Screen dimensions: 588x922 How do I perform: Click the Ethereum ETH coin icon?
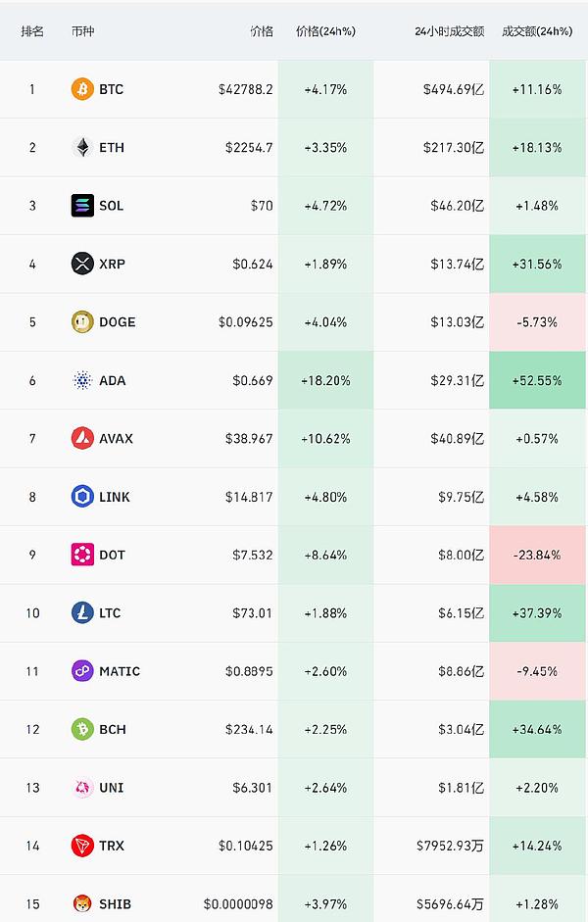point(82,148)
